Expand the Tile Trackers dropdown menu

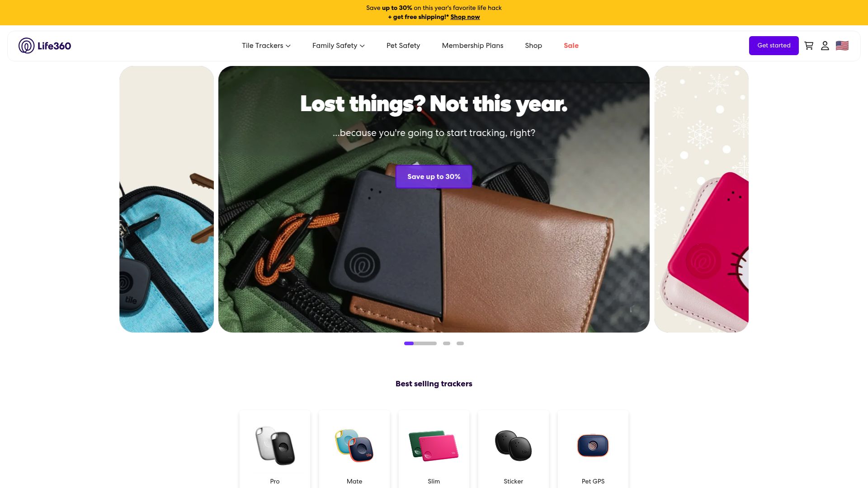coord(266,46)
